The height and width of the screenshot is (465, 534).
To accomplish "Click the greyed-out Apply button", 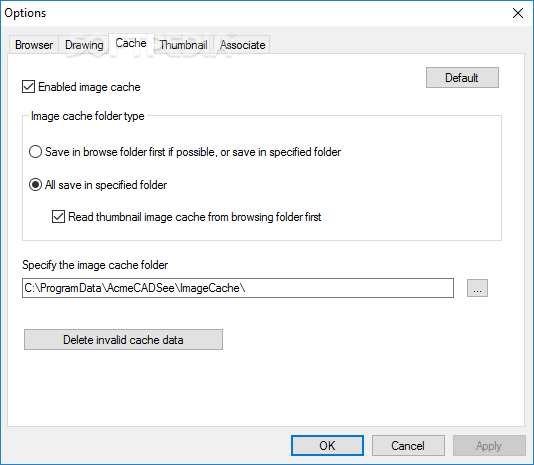I will (489, 446).
